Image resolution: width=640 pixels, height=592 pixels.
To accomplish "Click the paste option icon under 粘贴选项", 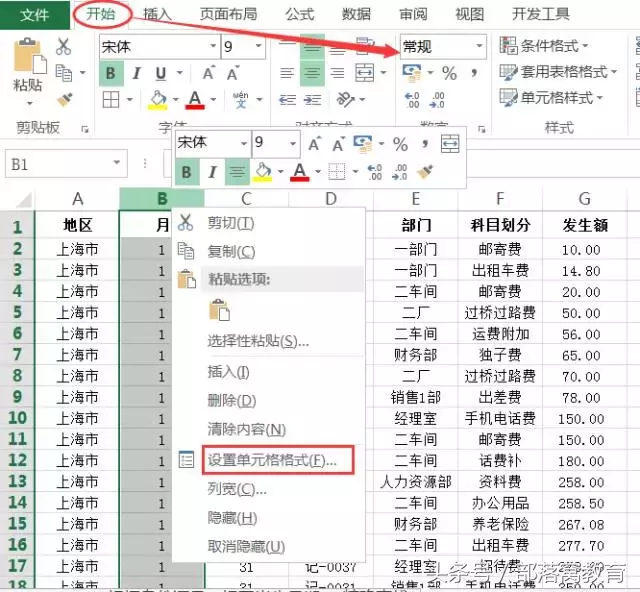I will (x=220, y=310).
